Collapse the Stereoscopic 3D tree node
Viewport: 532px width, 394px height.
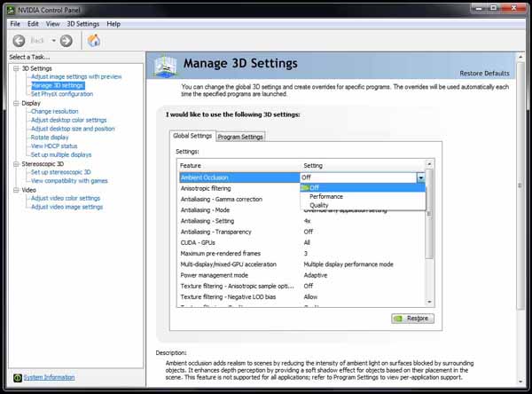[16, 164]
